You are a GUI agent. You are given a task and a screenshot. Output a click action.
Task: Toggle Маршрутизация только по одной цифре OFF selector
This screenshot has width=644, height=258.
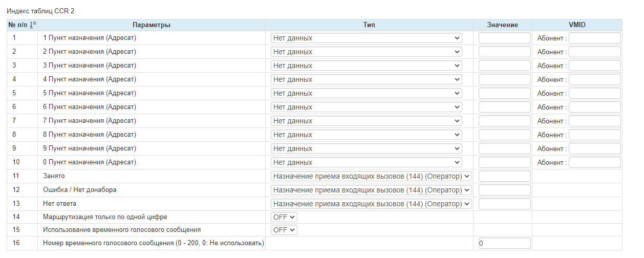pyautogui.click(x=284, y=217)
